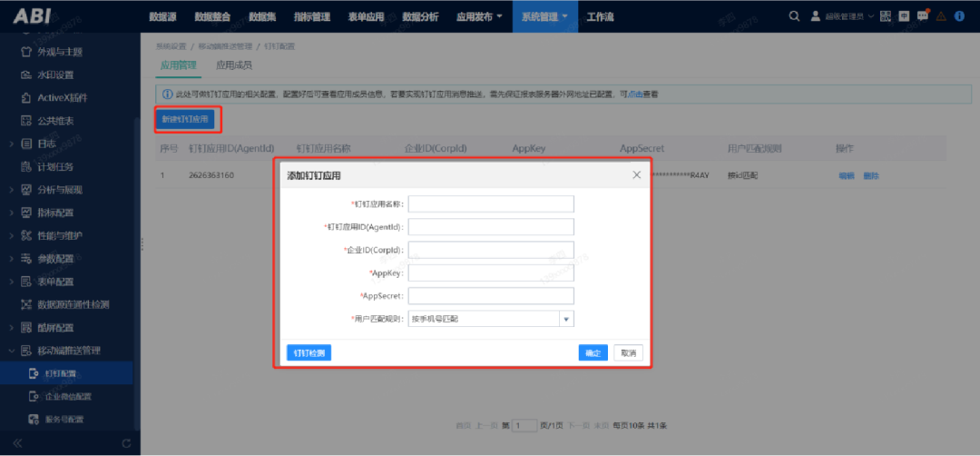
Task: Open 用户匹配规则 dropdown in dialog
Action: (566, 319)
